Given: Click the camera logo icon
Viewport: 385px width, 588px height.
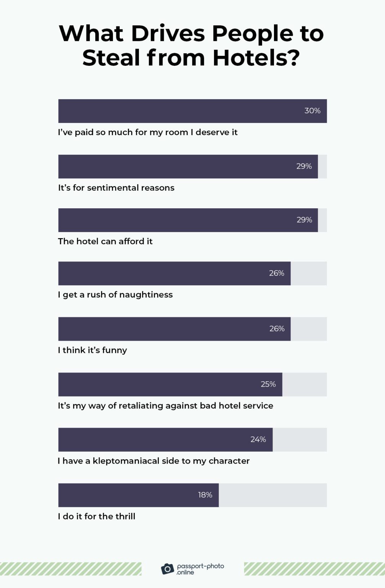Looking at the screenshot, I should tap(167, 569).
